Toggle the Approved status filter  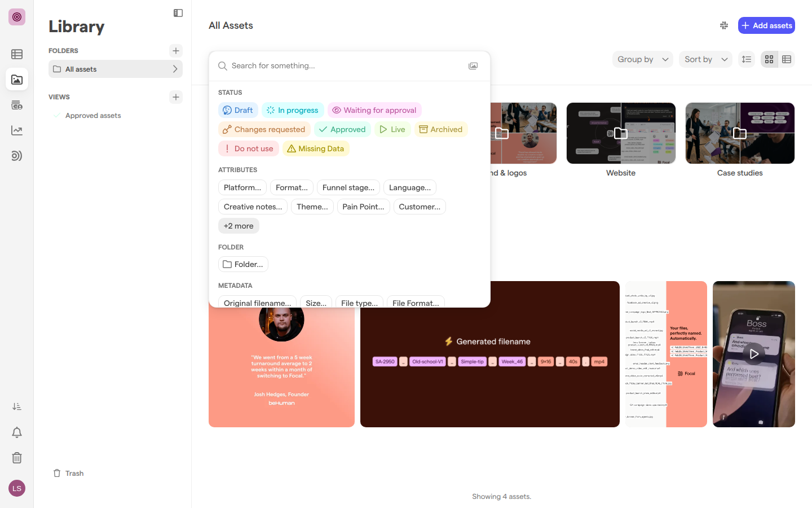(342, 129)
